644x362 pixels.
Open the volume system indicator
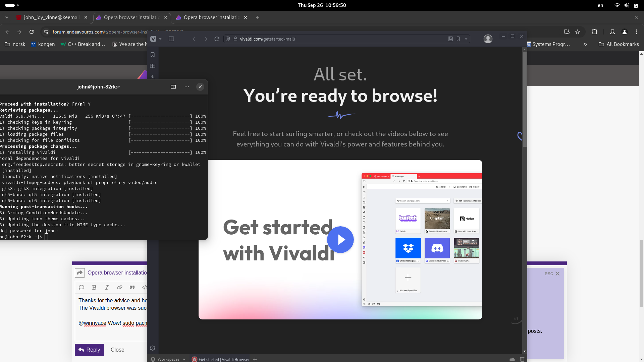coord(627,5)
